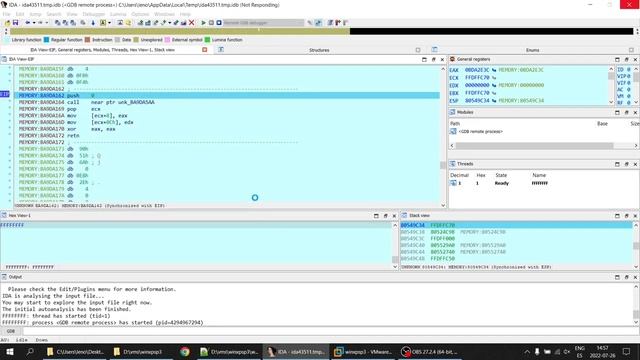Click the Lumina function green legend swatch
Screen dimensions: 640x360
[x=207, y=40]
